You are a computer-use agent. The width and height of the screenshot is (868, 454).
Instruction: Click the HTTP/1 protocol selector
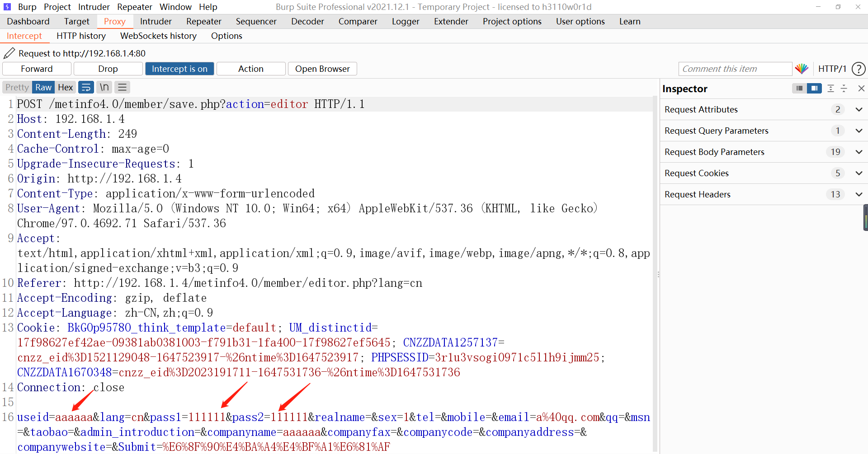coord(832,69)
